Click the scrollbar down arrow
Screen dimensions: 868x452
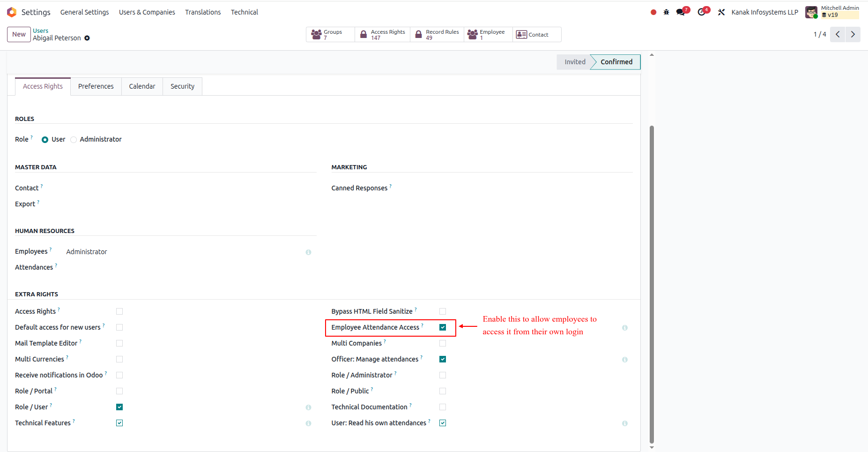(x=652, y=448)
